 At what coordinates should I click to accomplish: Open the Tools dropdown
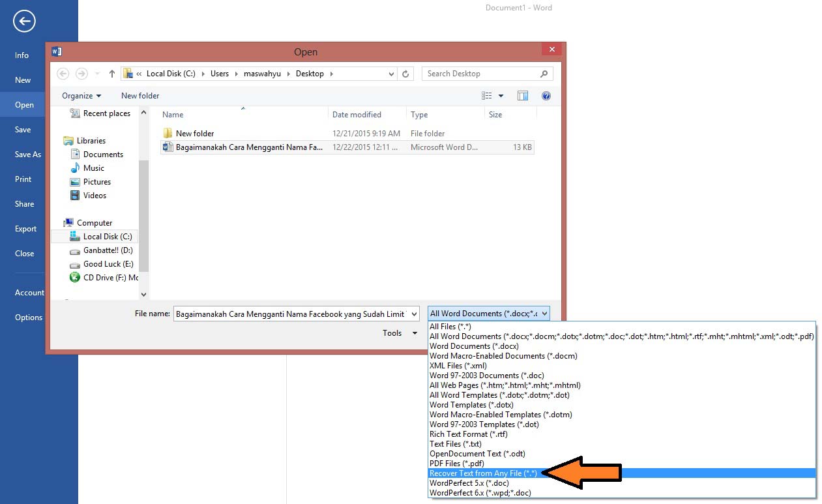click(x=400, y=333)
